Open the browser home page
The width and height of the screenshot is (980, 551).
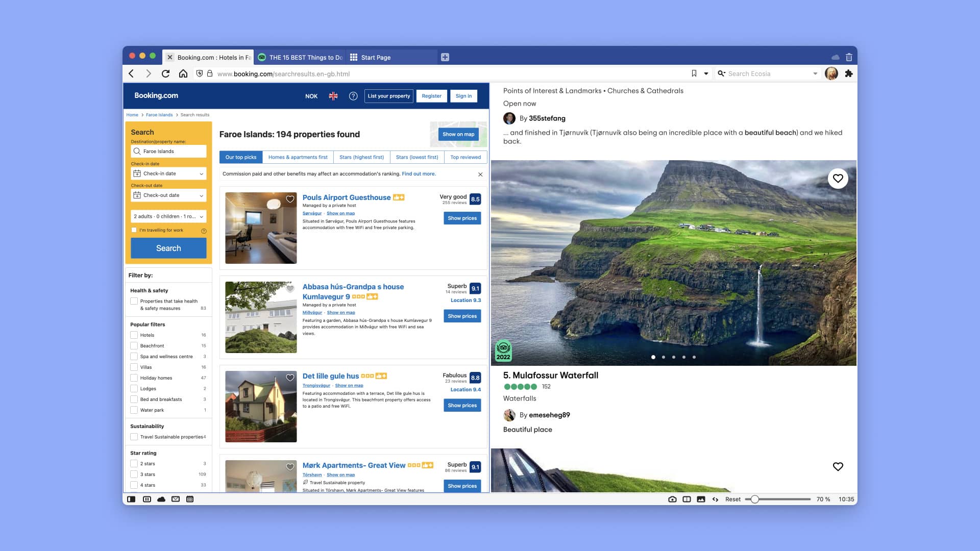coord(183,73)
